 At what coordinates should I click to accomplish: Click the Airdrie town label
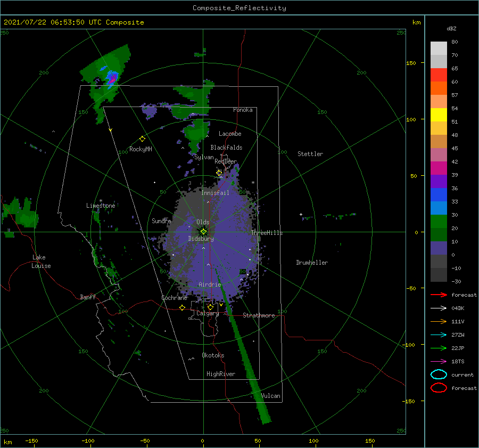click(210, 284)
